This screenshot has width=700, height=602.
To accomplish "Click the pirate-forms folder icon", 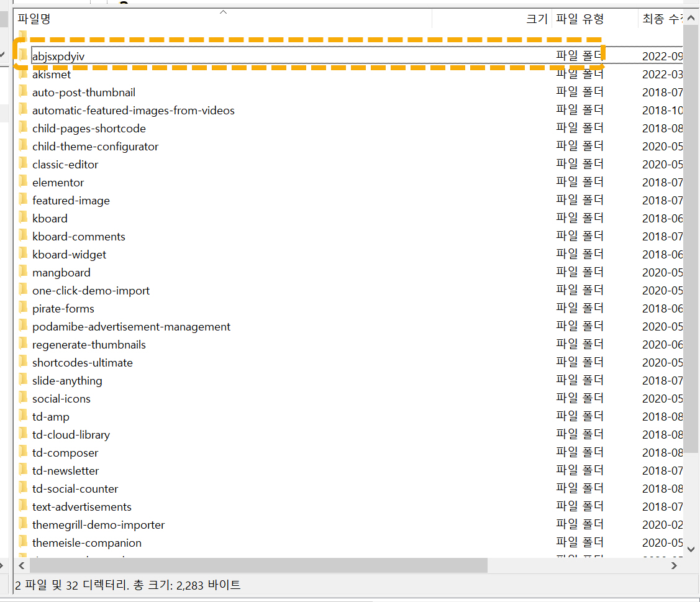I will pyautogui.click(x=23, y=308).
